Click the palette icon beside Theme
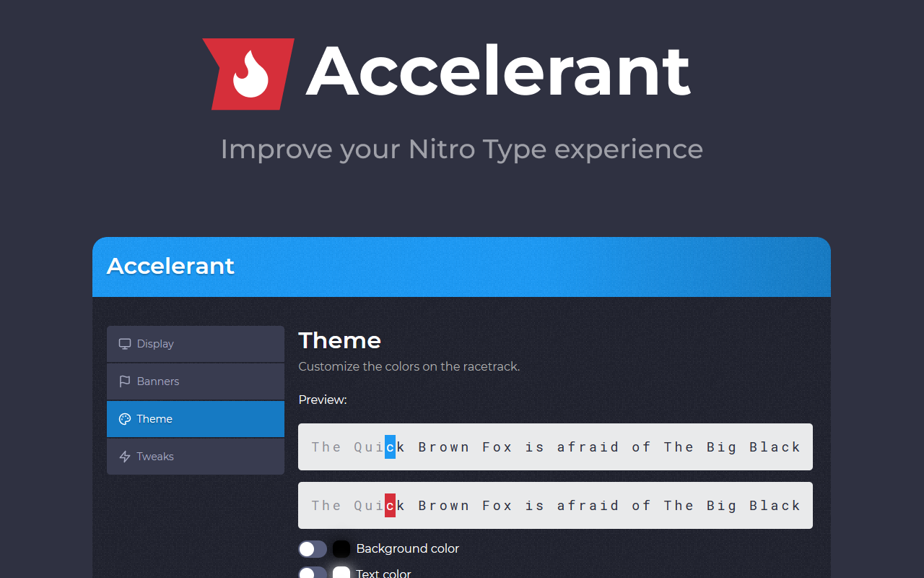 pyautogui.click(x=125, y=419)
